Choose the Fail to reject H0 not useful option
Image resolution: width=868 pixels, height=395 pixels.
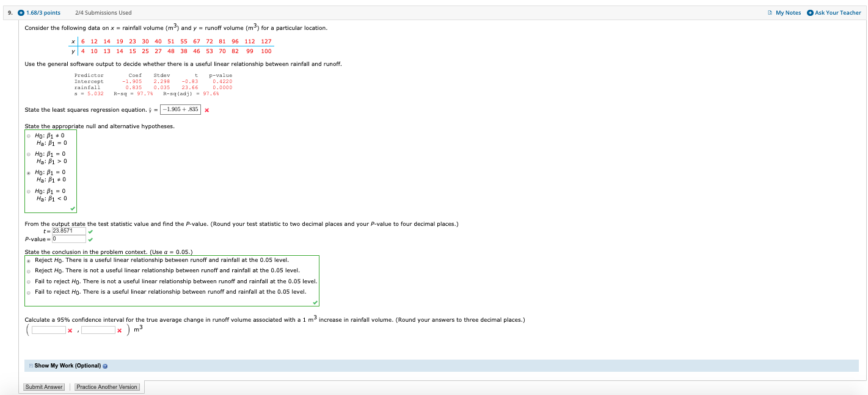point(28,281)
